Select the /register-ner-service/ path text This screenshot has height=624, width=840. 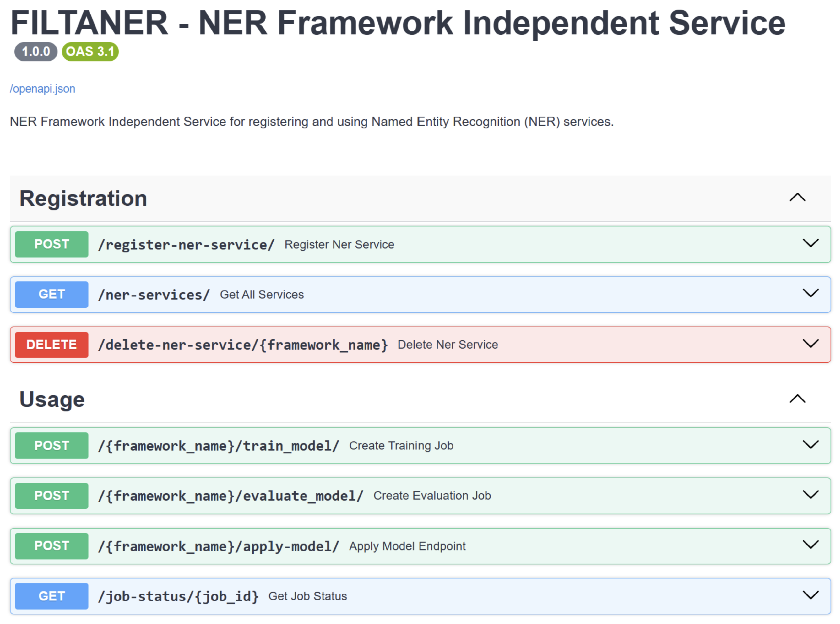coord(186,245)
